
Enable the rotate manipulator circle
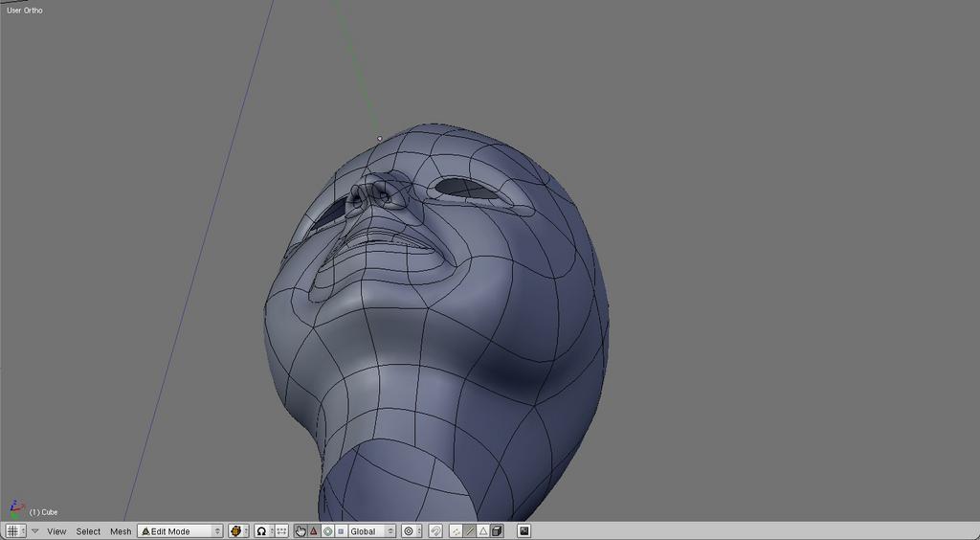[x=327, y=531]
